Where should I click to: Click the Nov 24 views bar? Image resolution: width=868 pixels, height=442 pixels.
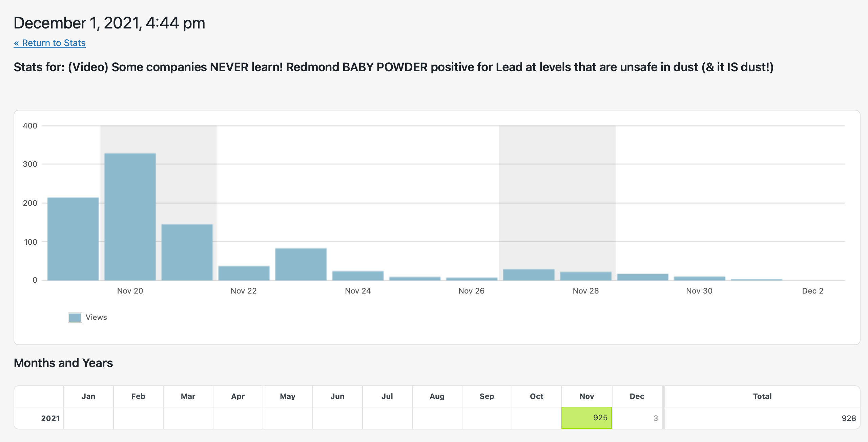358,276
